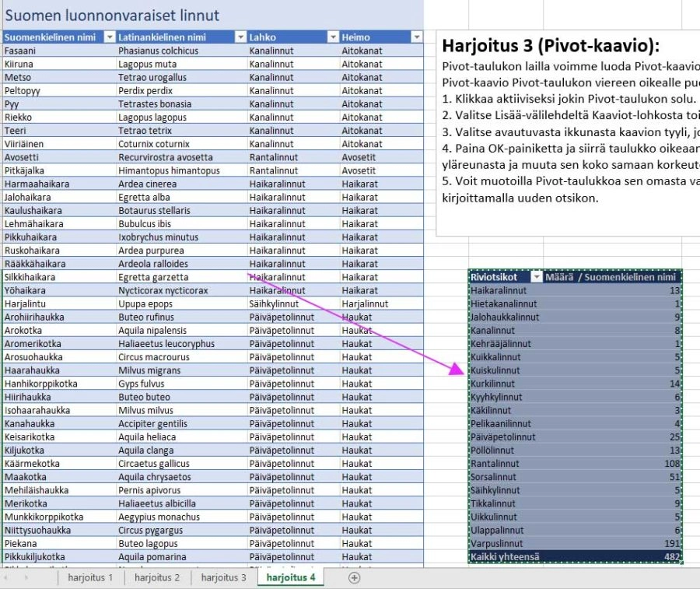Go to the harjoitus 3 sheet tab
This screenshot has height=589, width=700.
[223, 578]
